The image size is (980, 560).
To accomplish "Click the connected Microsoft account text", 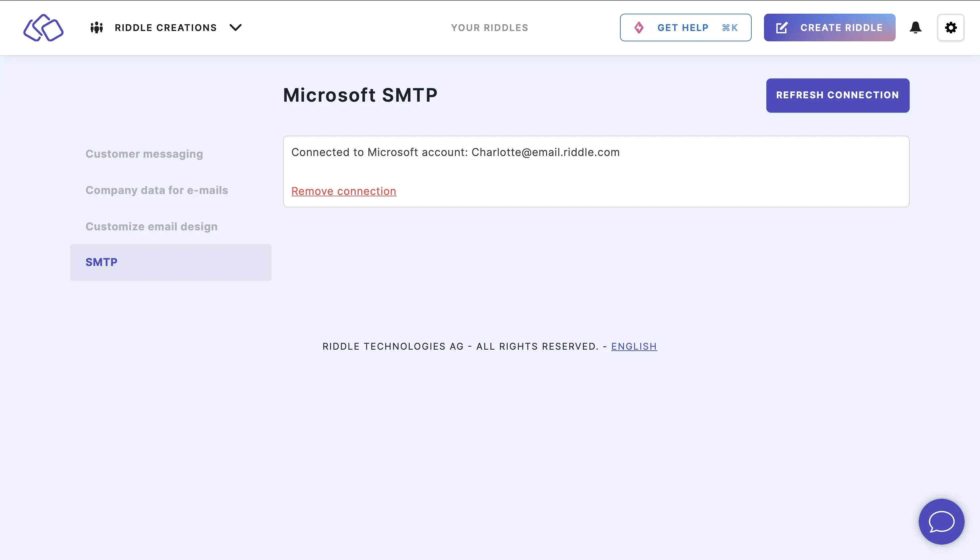I will click(x=455, y=152).
